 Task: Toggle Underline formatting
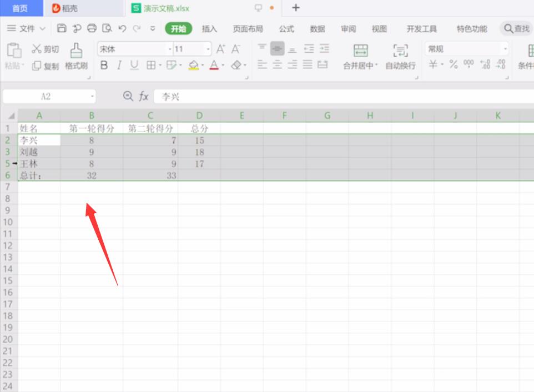coord(134,65)
